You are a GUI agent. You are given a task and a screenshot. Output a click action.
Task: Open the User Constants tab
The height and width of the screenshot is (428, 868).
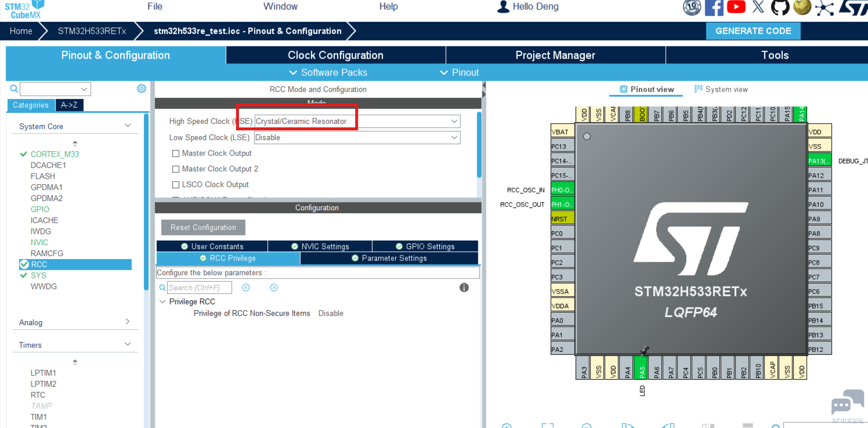212,246
